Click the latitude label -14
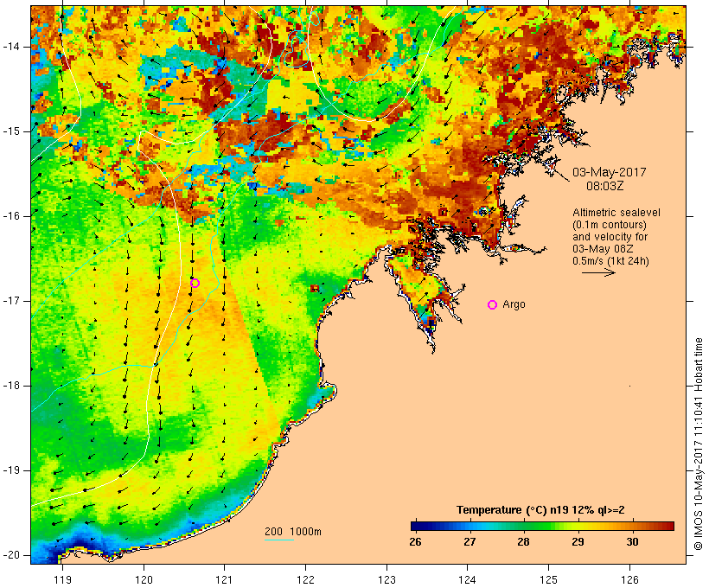 (10, 47)
